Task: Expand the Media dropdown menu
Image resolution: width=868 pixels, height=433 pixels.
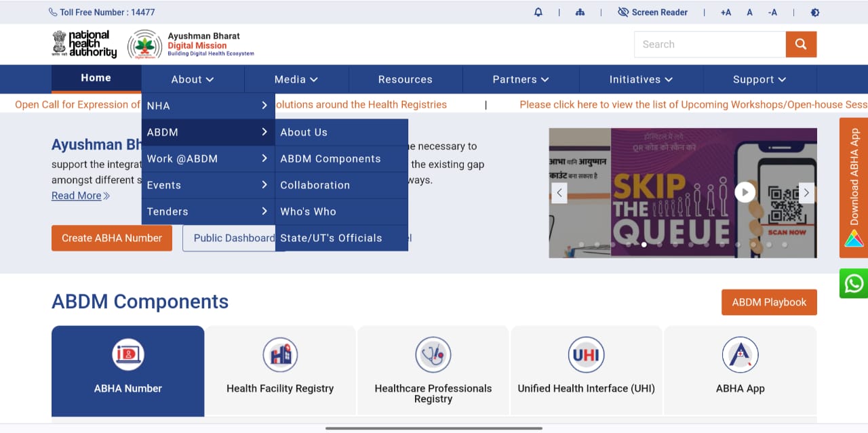Action: tap(296, 79)
